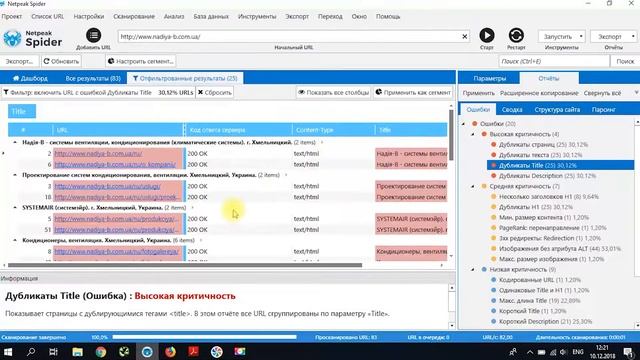Start scanning with the Start play button

click(487, 36)
